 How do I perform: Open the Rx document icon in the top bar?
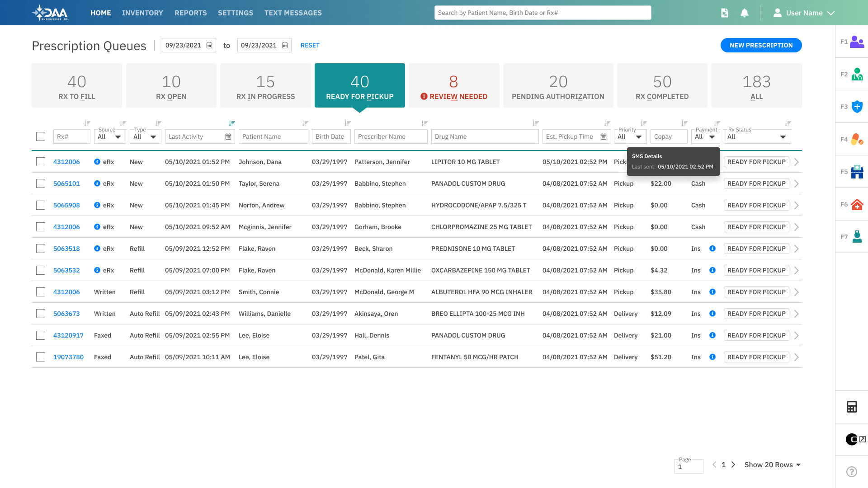pos(724,13)
